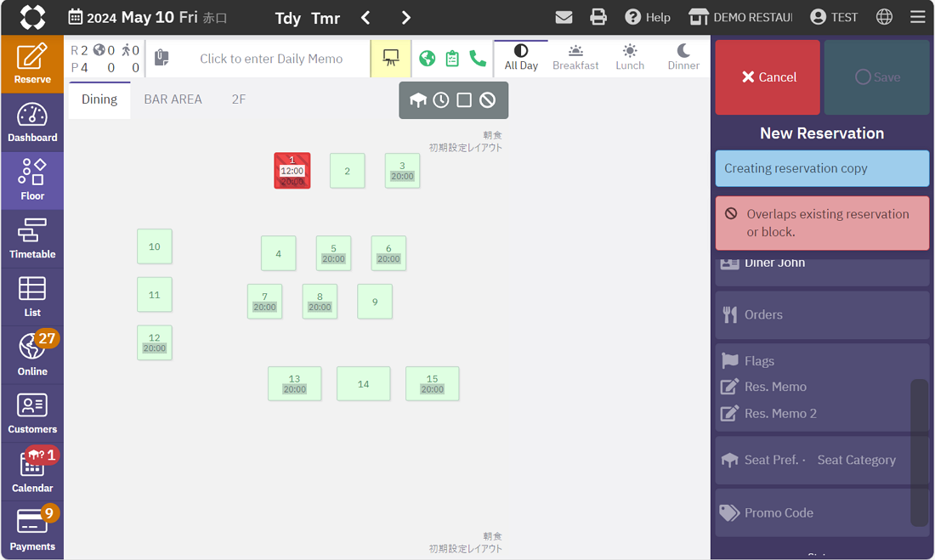The width and height of the screenshot is (935, 560).
Task: Select the Dinner time filter
Action: click(x=683, y=58)
